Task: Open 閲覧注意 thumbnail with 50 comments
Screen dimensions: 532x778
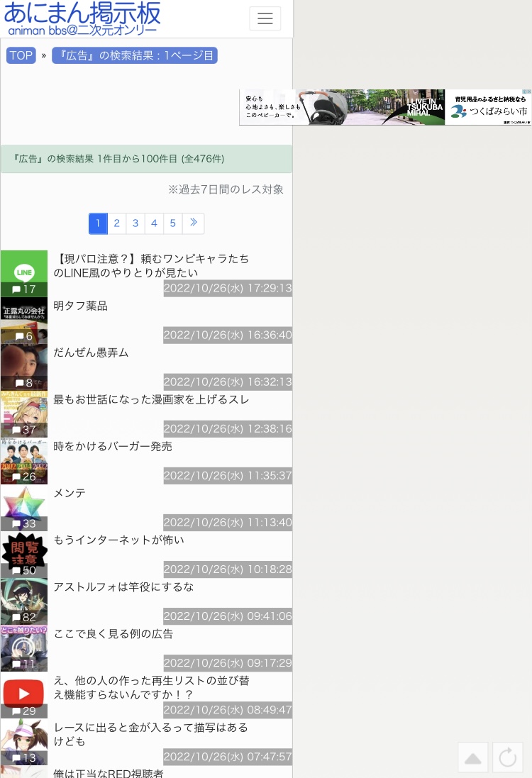Action: click(24, 555)
